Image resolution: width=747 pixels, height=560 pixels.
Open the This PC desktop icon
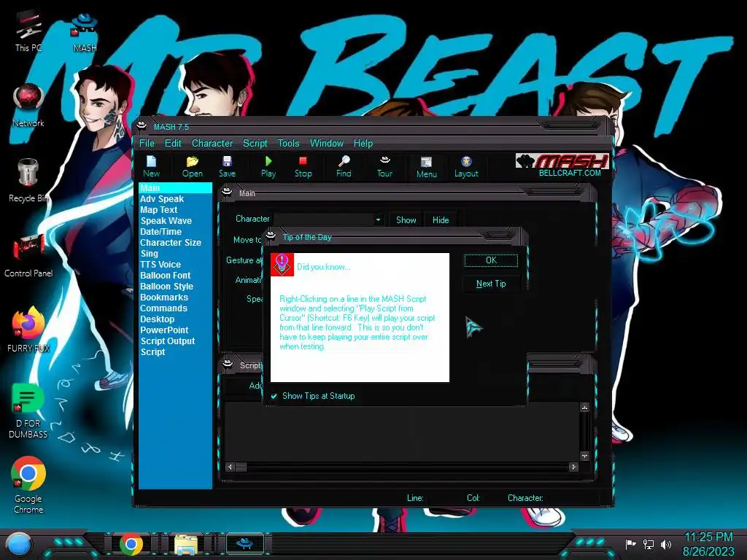28,31
